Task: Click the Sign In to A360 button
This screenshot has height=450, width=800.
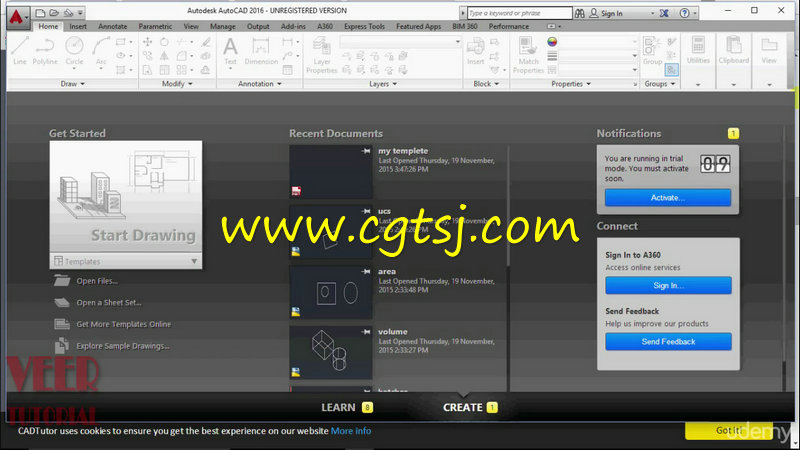Action: [x=668, y=285]
